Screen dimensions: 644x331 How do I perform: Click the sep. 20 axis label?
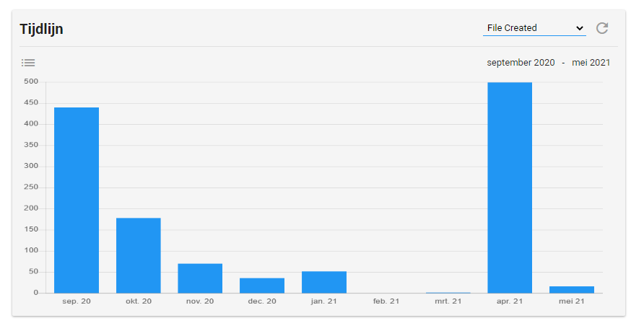click(77, 301)
